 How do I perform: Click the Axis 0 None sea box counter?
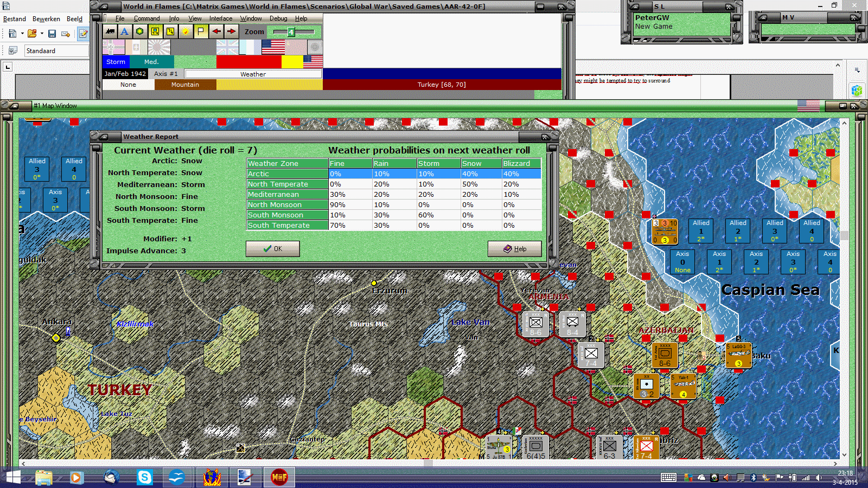pyautogui.click(x=682, y=262)
